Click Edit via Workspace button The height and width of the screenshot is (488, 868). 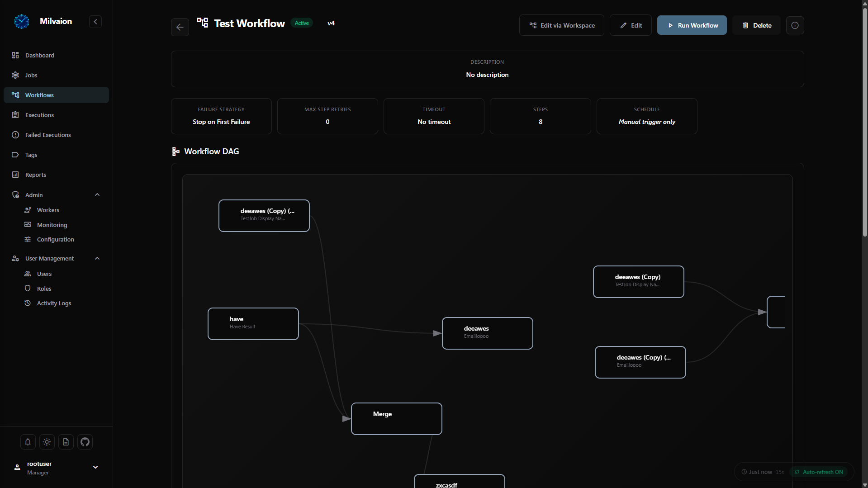(x=562, y=25)
